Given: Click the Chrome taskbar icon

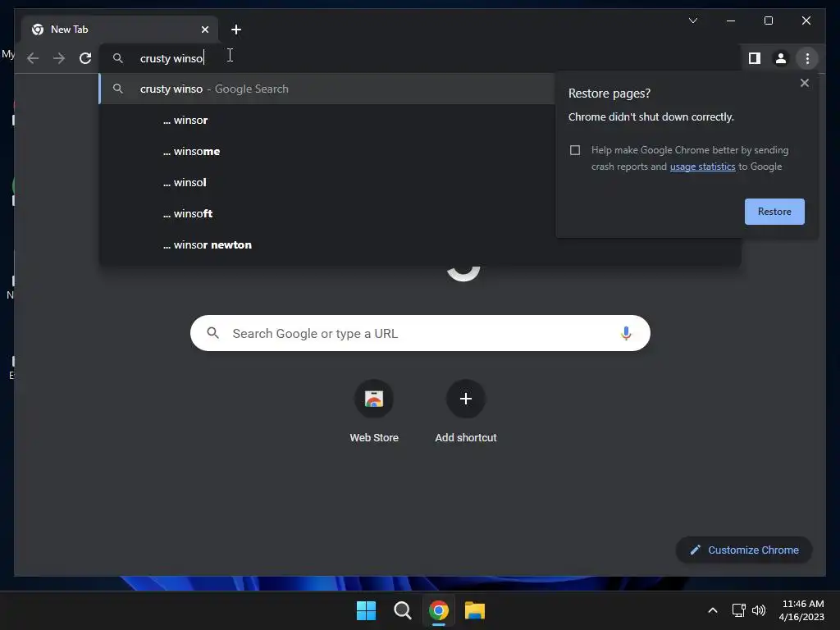Looking at the screenshot, I should tap(438, 610).
